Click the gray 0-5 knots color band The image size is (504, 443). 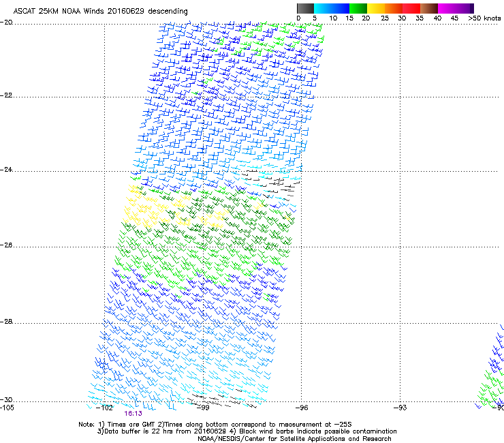[305, 8]
